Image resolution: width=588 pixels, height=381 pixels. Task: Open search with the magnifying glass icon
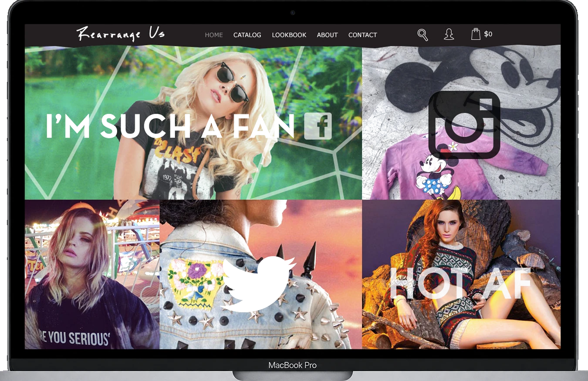422,35
